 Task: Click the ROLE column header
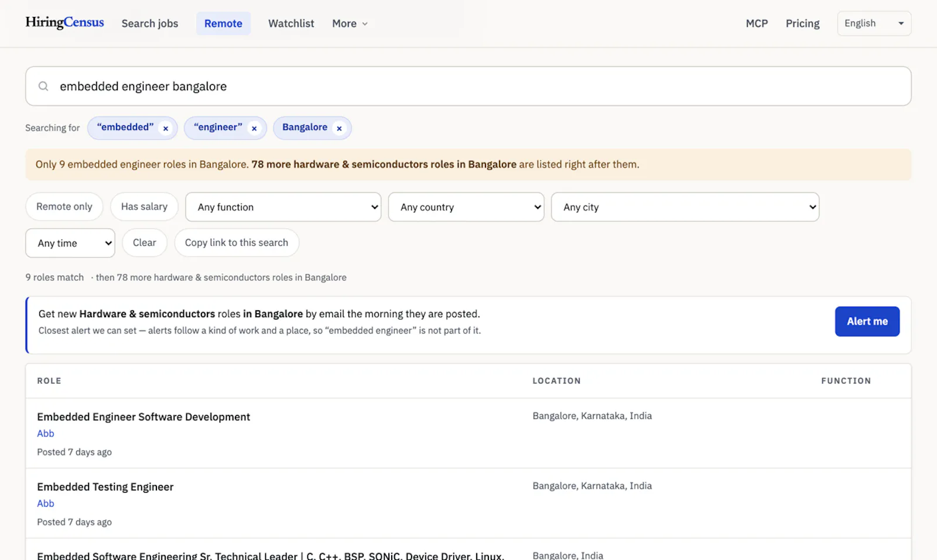[x=49, y=381]
